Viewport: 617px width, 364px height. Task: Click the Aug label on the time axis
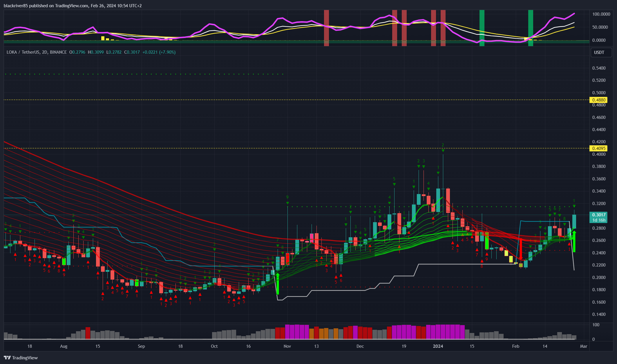click(64, 346)
